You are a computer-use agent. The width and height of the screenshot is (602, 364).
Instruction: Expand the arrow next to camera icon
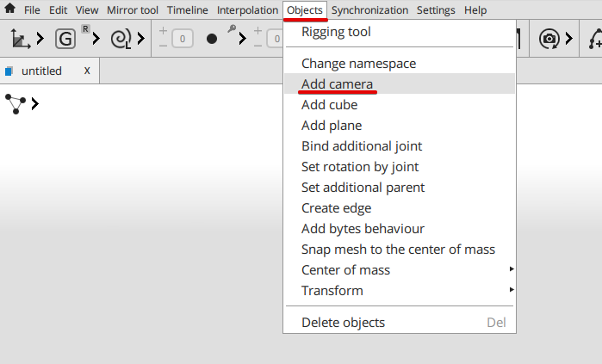point(568,38)
